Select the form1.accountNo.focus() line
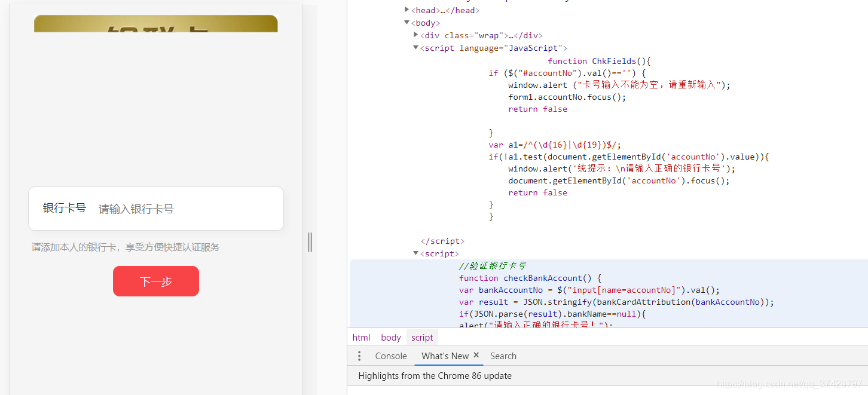The height and width of the screenshot is (395, 868). click(x=567, y=97)
